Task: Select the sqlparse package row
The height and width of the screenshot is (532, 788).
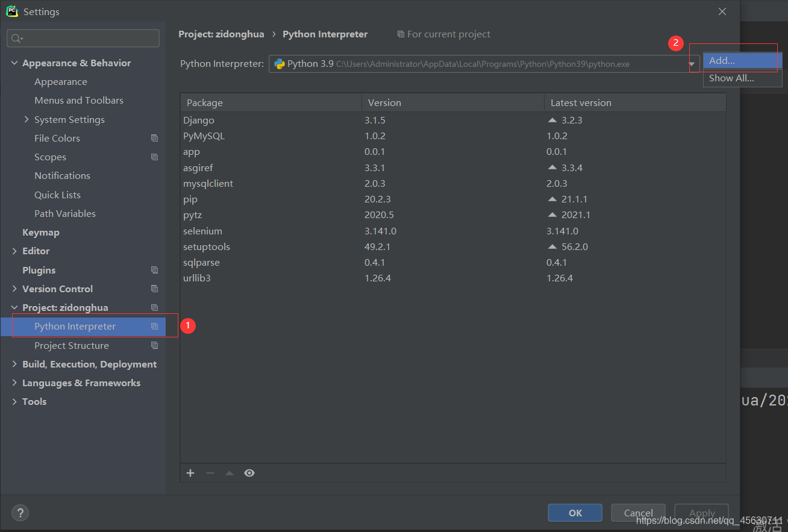Action: (x=453, y=262)
